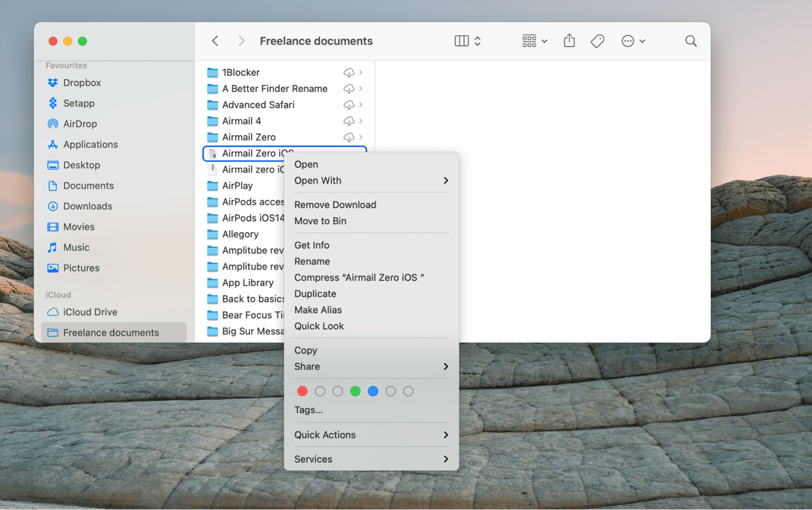
Task: Click cloud icon for A Better Finder Rename
Action: pyautogui.click(x=349, y=88)
